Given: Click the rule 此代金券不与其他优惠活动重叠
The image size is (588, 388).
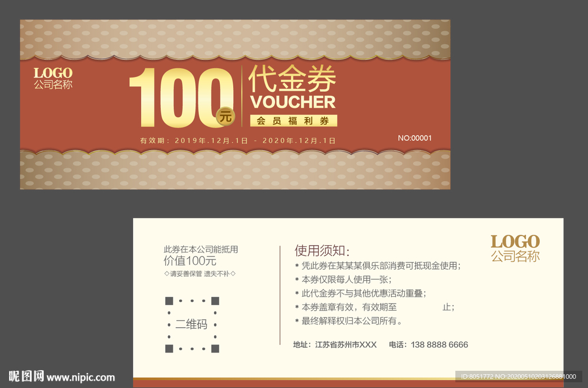Looking at the screenshot, I should click(361, 293).
